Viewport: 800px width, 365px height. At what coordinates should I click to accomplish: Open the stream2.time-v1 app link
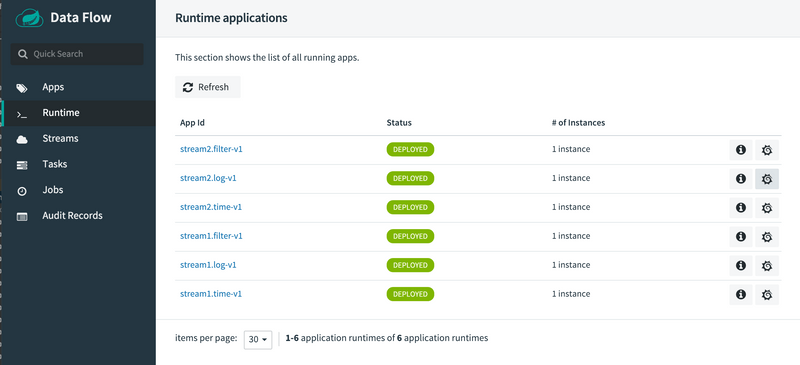[x=211, y=207]
